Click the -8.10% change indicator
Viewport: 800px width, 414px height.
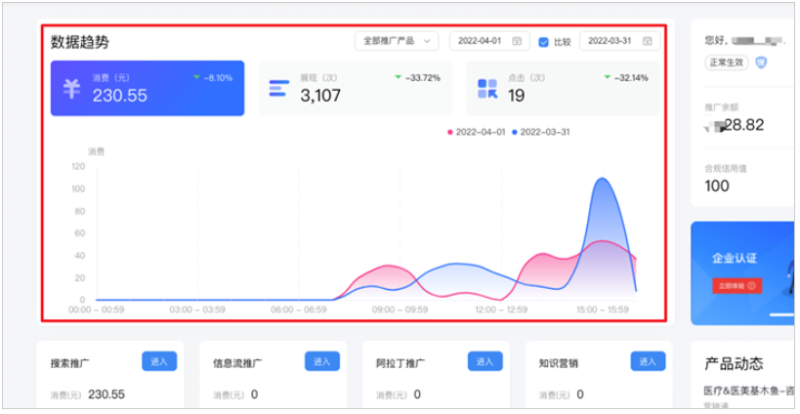[x=213, y=78]
